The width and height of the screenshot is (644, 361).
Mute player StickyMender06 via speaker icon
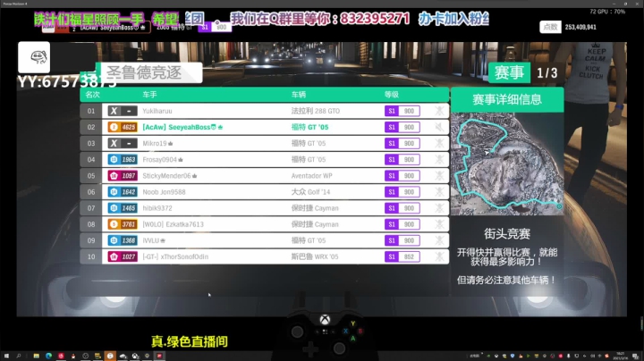pos(439,175)
